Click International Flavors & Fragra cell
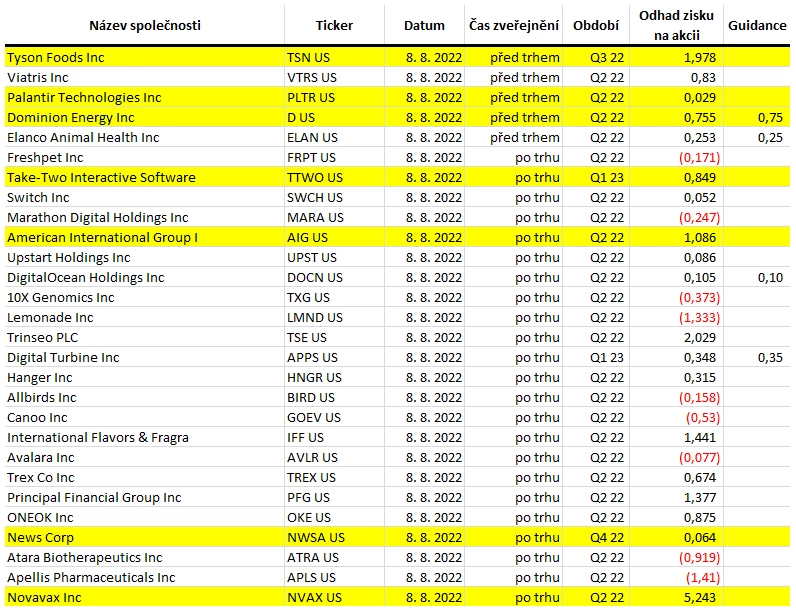 click(x=145, y=437)
